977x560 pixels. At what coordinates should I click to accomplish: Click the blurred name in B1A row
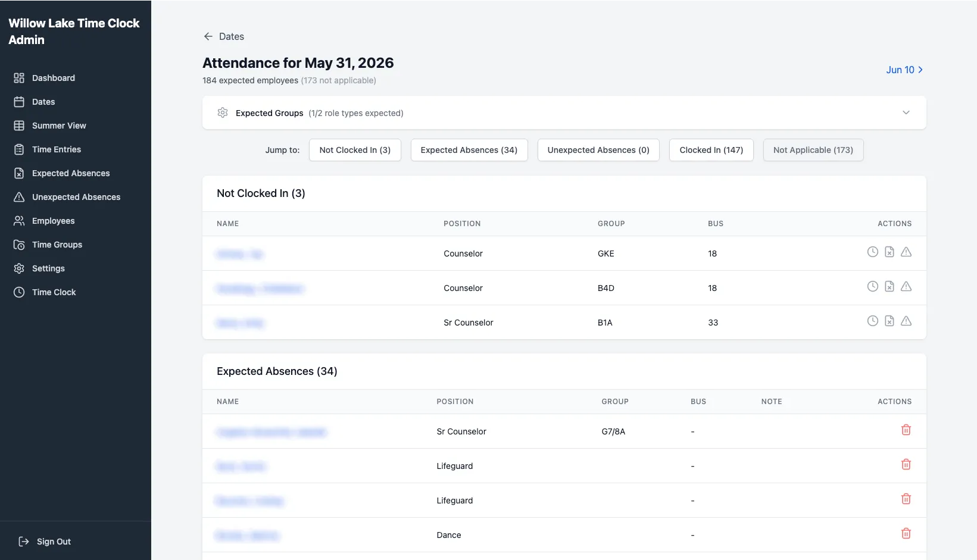point(240,323)
